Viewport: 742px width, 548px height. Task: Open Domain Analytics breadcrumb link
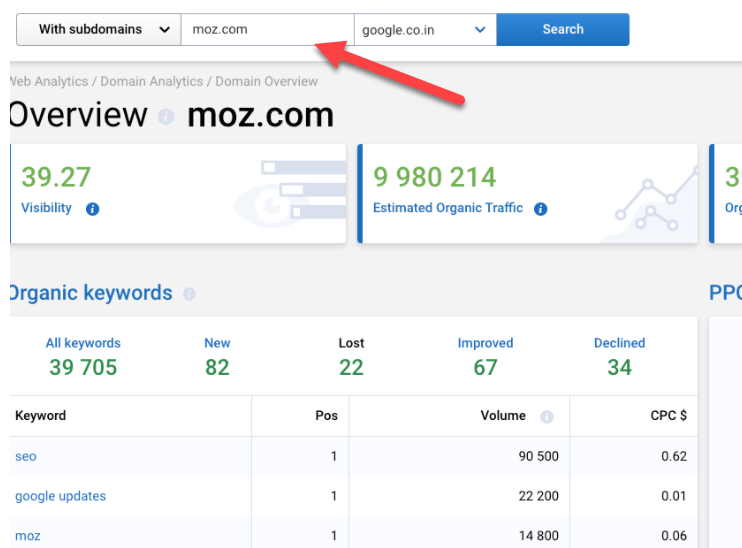tap(150, 81)
